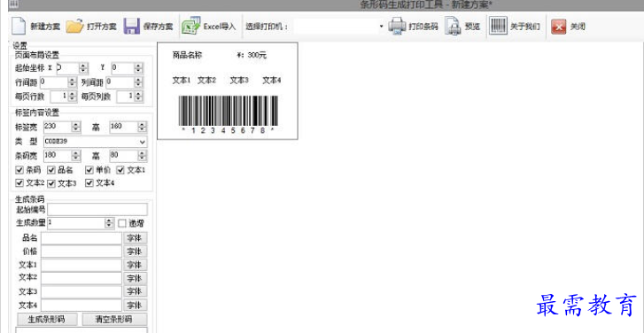Toggle the 文本2 checkbox

(19, 183)
